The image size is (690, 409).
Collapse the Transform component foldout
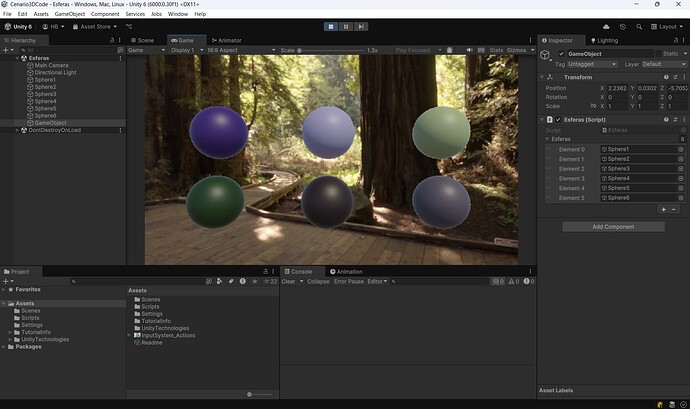tap(542, 77)
